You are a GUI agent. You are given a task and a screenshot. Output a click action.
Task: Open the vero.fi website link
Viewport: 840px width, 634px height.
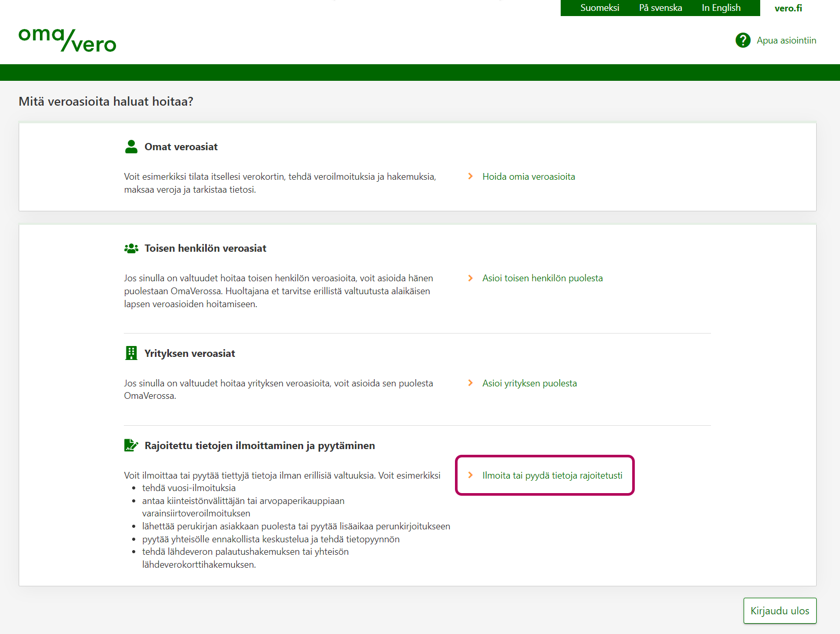pyautogui.click(x=788, y=8)
